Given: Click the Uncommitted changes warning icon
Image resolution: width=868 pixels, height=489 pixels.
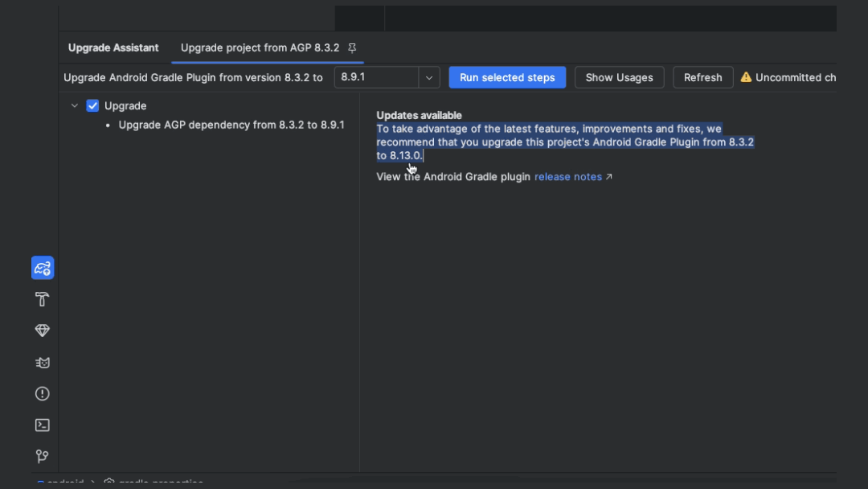Looking at the screenshot, I should tap(746, 76).
